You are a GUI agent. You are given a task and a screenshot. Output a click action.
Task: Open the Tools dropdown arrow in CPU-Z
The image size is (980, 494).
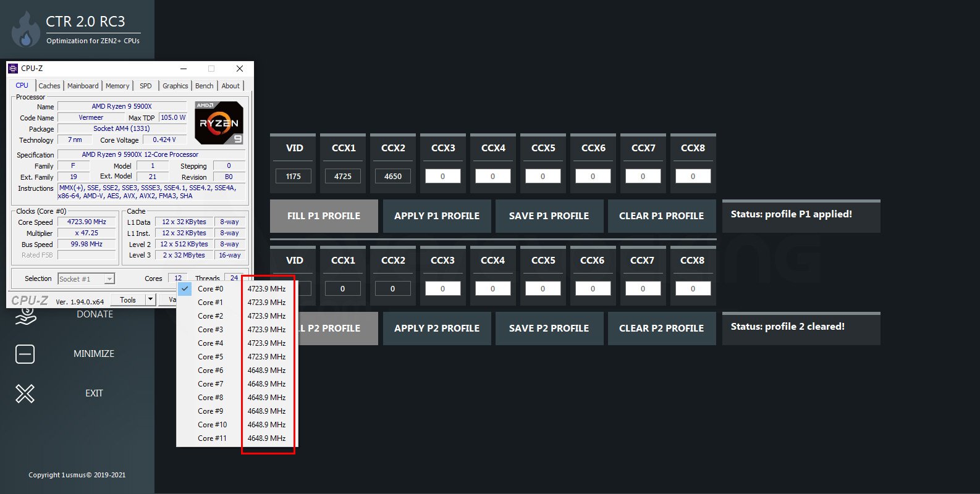coord(150,299)
